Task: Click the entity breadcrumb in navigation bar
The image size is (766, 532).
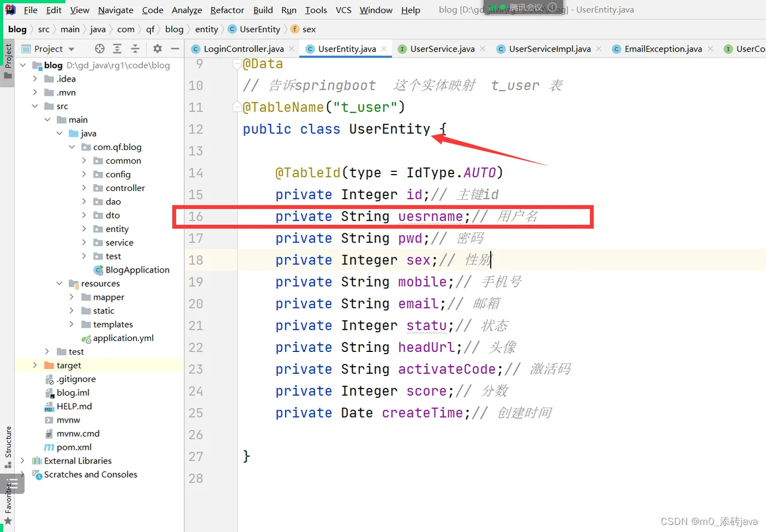Action: click(206, 29)
